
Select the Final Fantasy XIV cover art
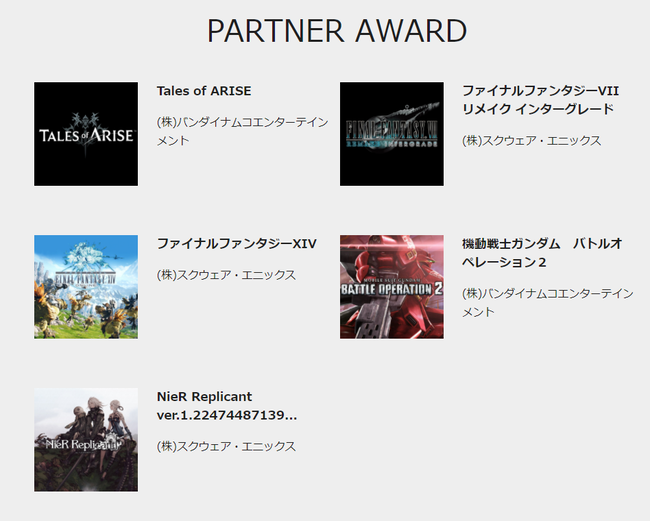pos(86,287)
